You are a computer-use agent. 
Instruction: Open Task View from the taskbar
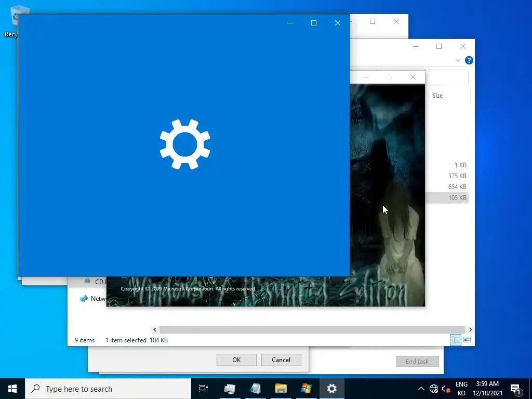(204, 389)
